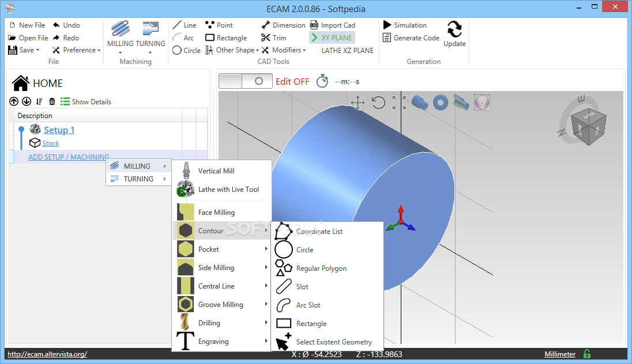This screenshot has height=364, width=632.
Task: Activate the XY PLANE toggle
Action: [332, 38]
